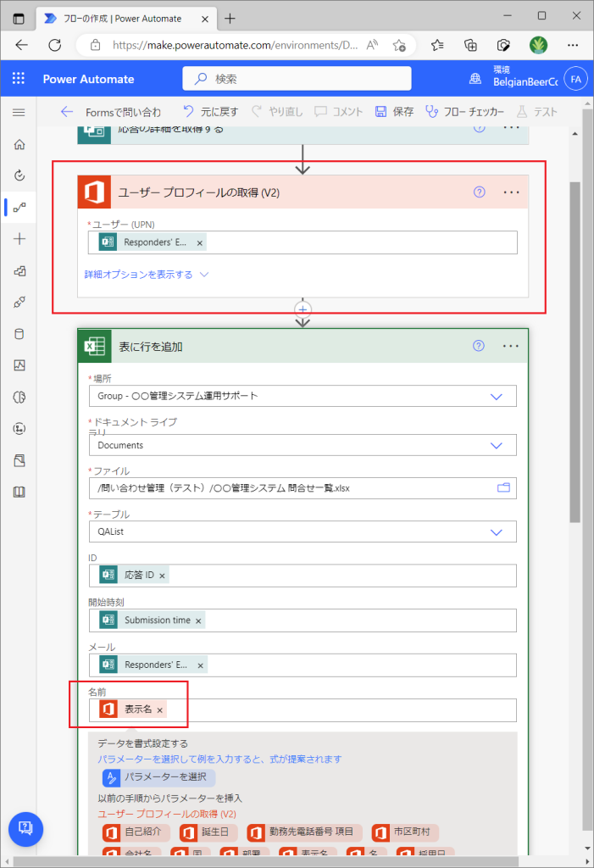Click テスト in toolbar
The height and width of the screenshot is (868, 594).
(537, 112)
